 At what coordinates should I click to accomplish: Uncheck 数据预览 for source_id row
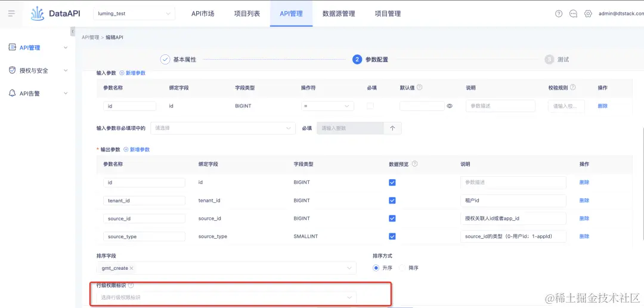[392, 218]
